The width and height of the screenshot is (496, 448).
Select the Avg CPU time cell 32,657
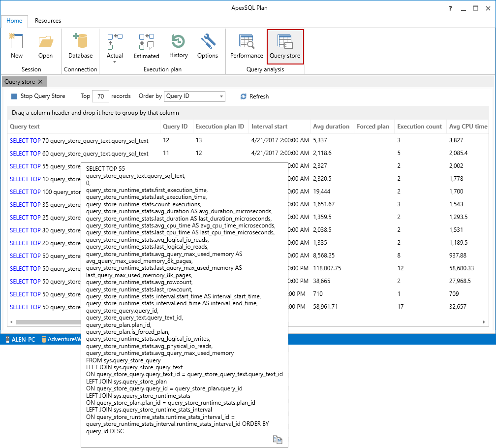point(458,307)
